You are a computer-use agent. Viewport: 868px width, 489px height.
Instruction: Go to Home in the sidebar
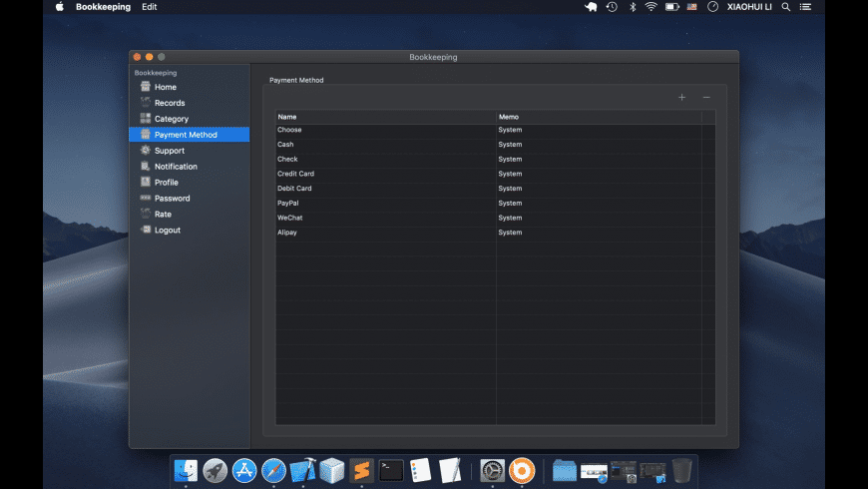pos(166,87)
